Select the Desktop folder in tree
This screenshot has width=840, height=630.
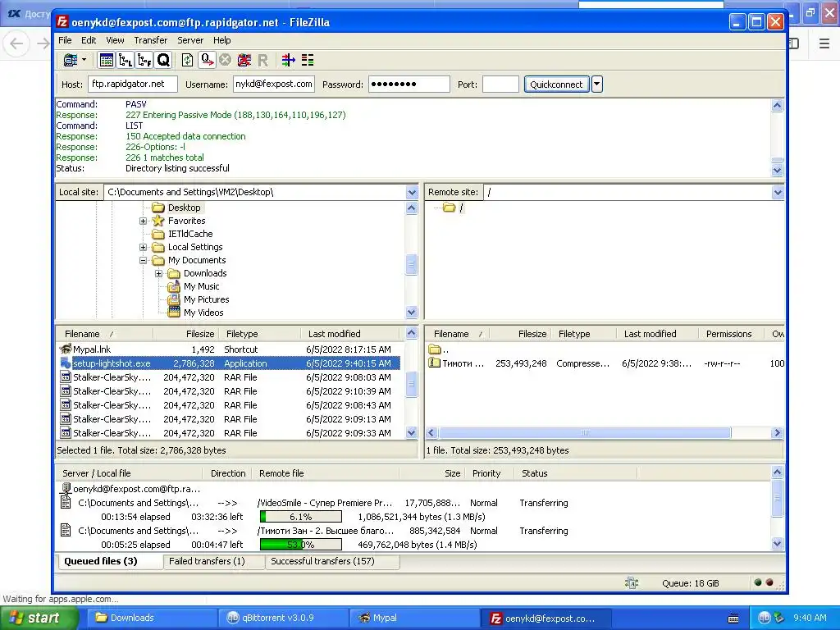pyautogui.click(x=184, y=208)
